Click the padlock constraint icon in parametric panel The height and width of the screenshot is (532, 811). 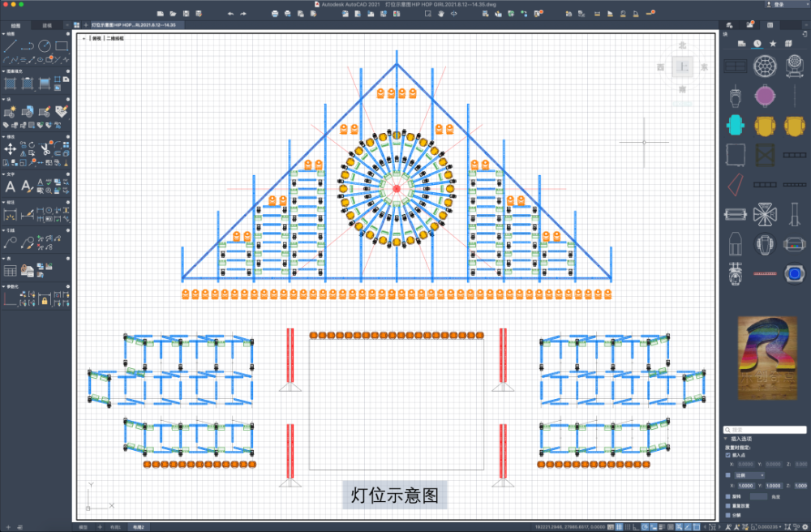45,300
